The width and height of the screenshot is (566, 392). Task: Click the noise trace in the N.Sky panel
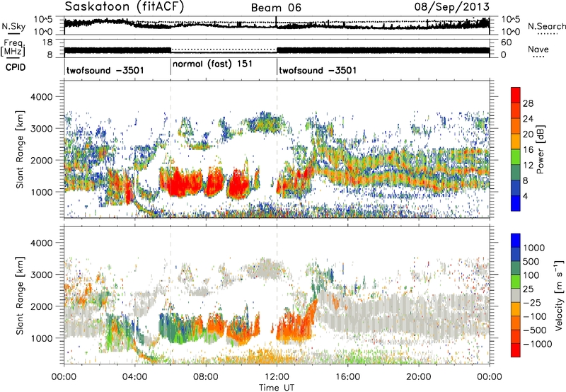coord(277,24)
